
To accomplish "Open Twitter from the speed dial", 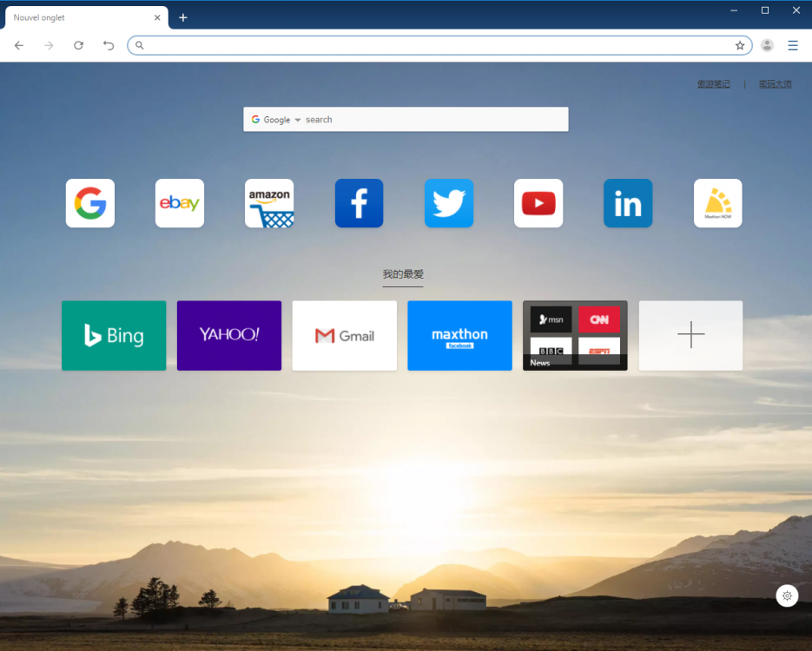I will [448, 203].
